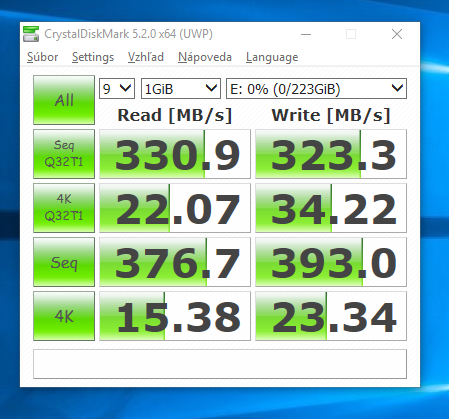The image size is (449, 419).
Task: Run the 4K benchmark button
Action: click(x=64, y=316)
